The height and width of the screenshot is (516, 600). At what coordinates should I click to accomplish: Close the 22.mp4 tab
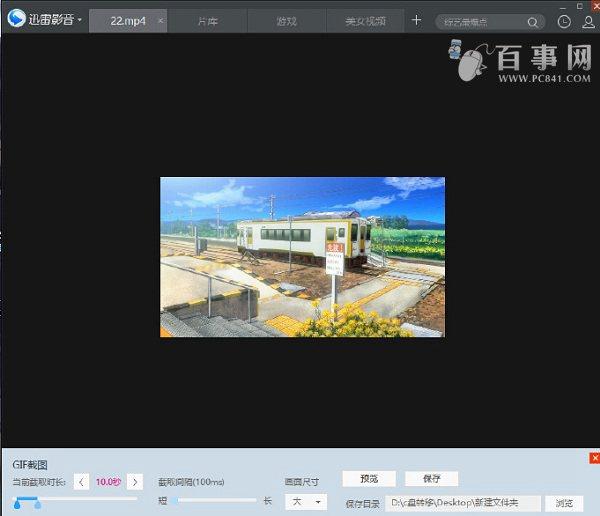pos(161,21)
